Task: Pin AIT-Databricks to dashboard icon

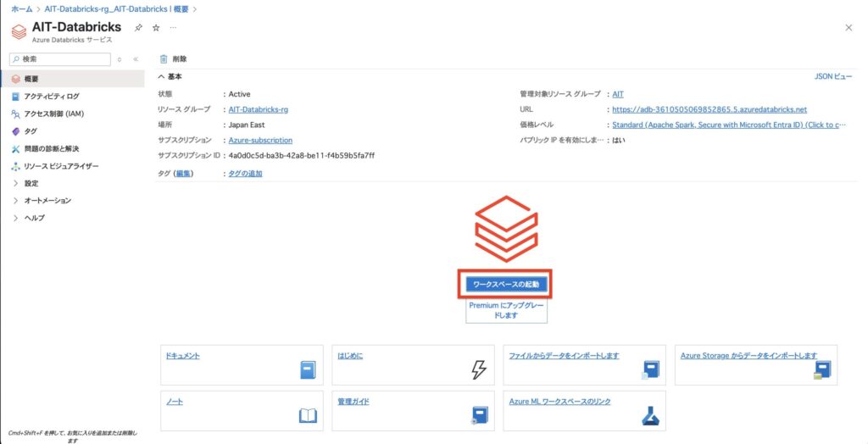Action: 138,28
